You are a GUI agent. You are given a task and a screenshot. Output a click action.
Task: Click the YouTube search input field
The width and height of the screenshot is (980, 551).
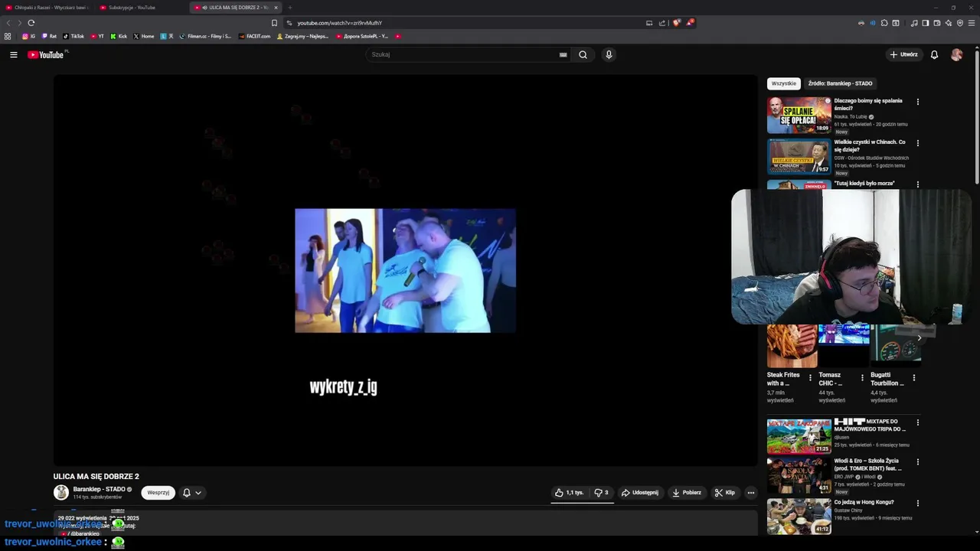[463, 54]
